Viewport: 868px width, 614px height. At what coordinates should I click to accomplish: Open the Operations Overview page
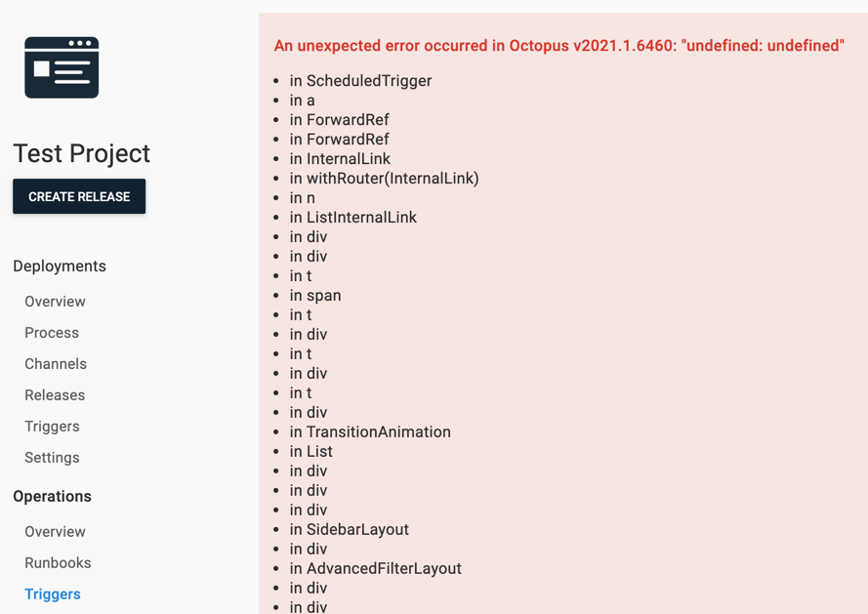pyautogui.click(x=55, y=531)
